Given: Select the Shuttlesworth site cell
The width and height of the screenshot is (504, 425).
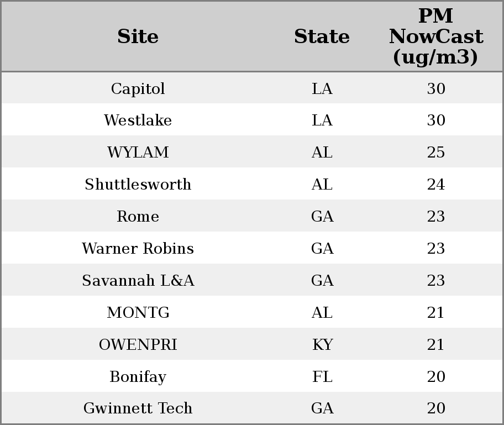Looking at the screenshot, I should [x=138, y=184].
